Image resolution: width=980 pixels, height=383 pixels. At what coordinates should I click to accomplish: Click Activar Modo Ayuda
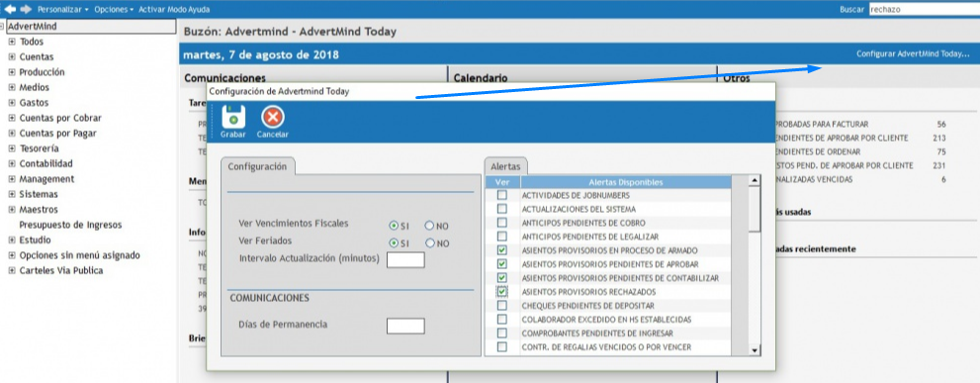pyautogui.click(x=174, y=9)
